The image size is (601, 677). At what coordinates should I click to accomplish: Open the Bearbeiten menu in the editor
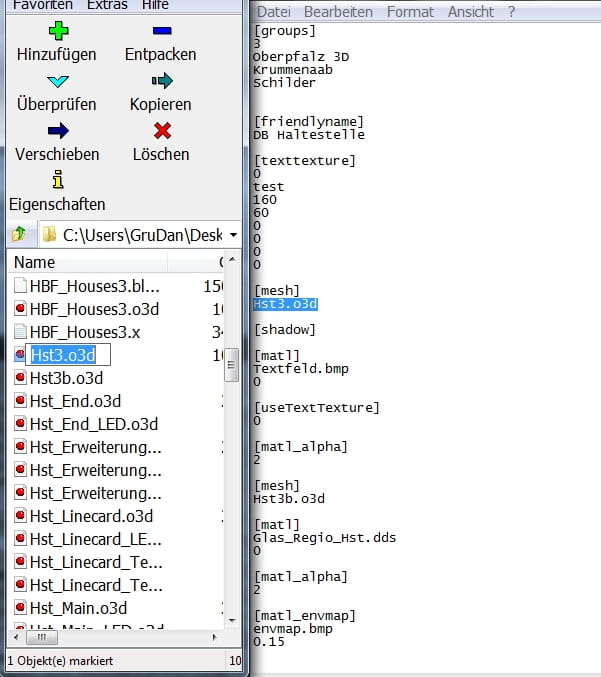pyautogui.click(x=341, y=12)
